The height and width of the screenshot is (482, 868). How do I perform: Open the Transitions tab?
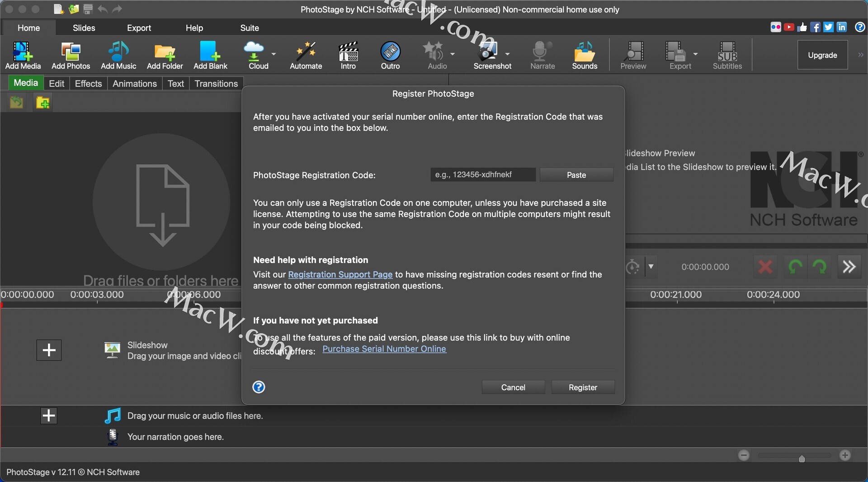[x=216, y=84]
